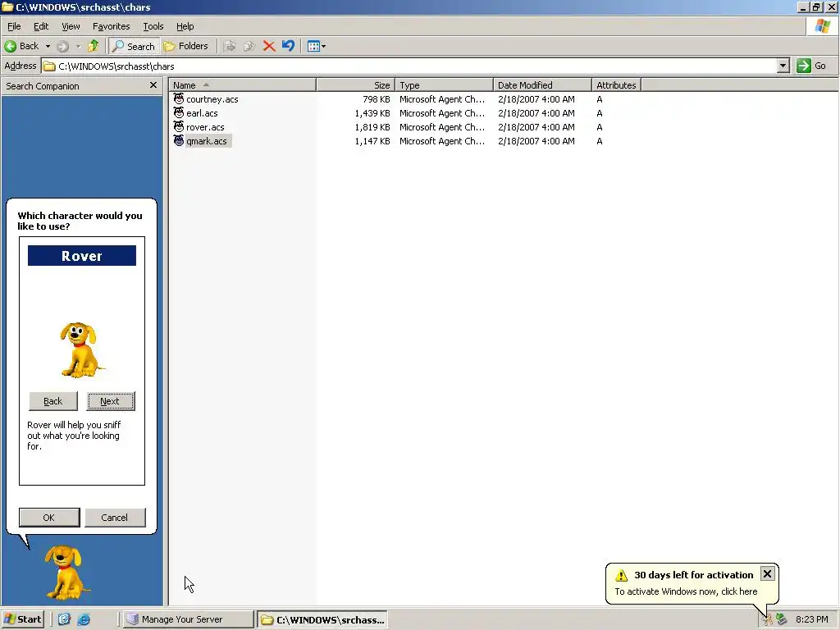
Task: Confirm character choice with OK
Action: point(49,518)
